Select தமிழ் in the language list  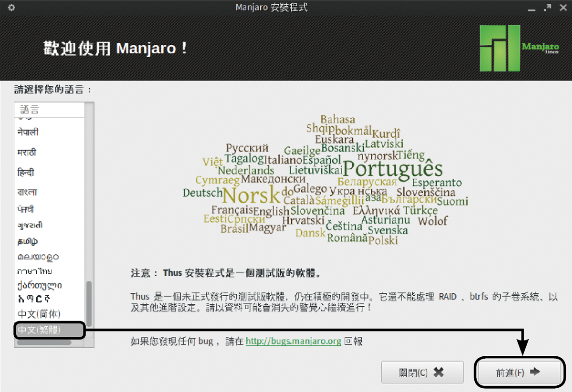50,241
